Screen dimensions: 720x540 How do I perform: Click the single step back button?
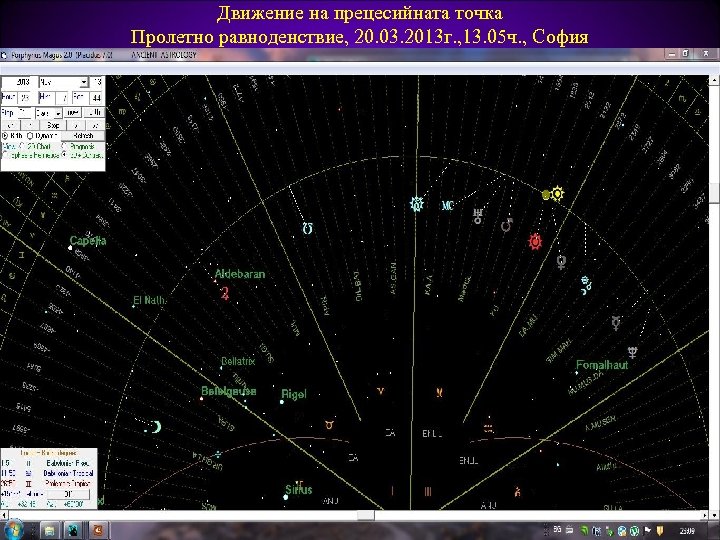pyautogui.click(x=30, y=125)
